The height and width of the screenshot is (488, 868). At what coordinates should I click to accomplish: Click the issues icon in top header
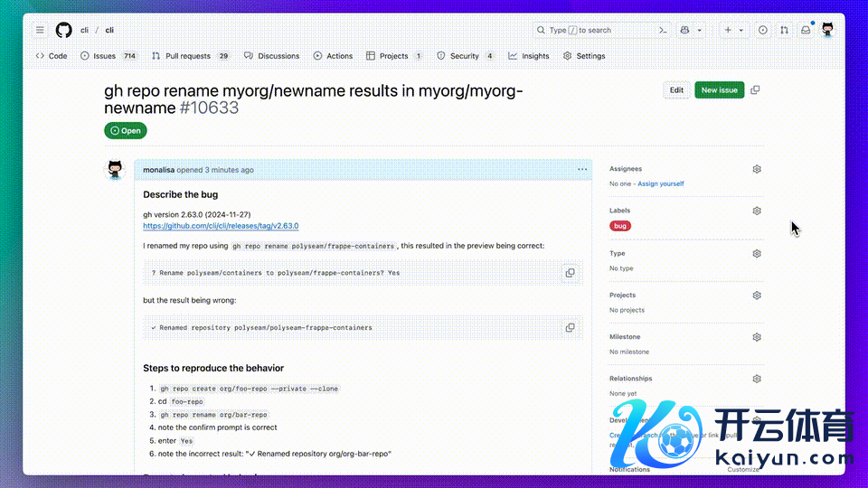tap(762, 30)
